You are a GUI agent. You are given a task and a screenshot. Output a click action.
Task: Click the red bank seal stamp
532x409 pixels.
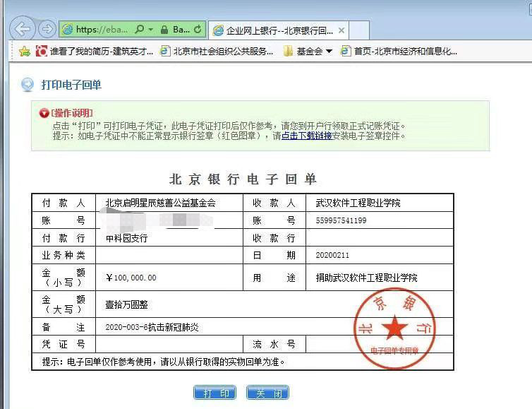395,326
